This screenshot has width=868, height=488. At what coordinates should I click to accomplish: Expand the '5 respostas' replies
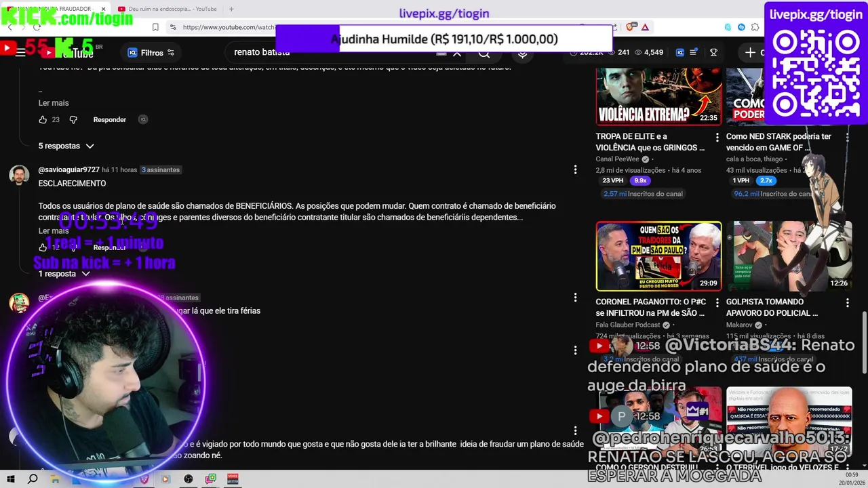66,146
